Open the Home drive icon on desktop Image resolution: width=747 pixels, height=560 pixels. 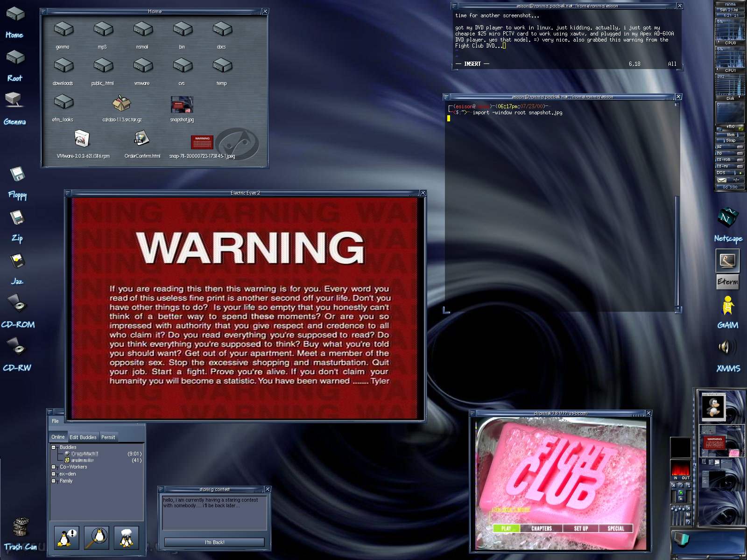click(15, 14)
